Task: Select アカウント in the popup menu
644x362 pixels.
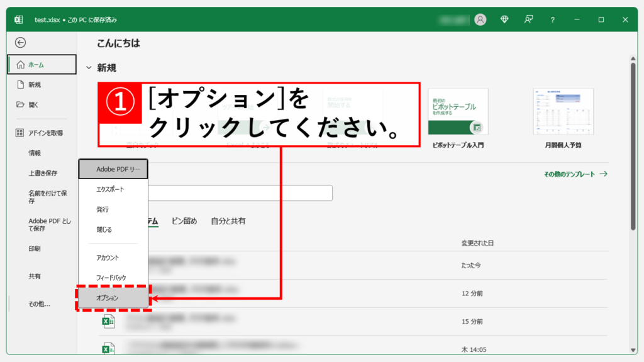Action: [x=108, y=258]
